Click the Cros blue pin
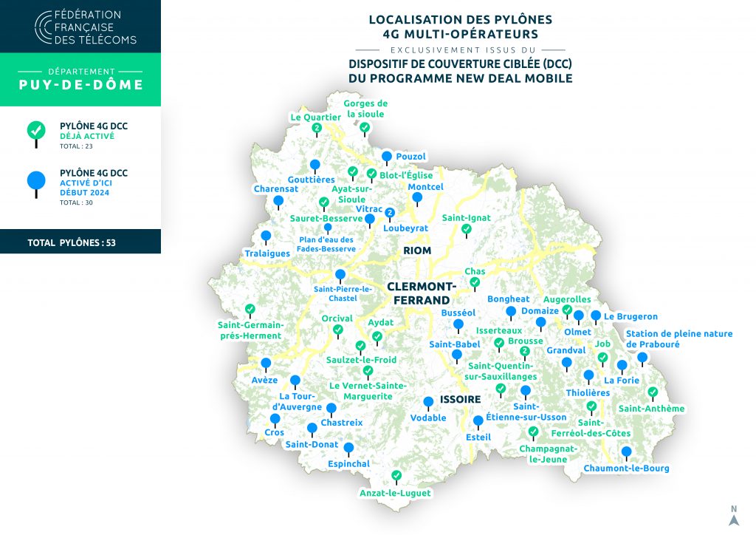 click(275, 420)
